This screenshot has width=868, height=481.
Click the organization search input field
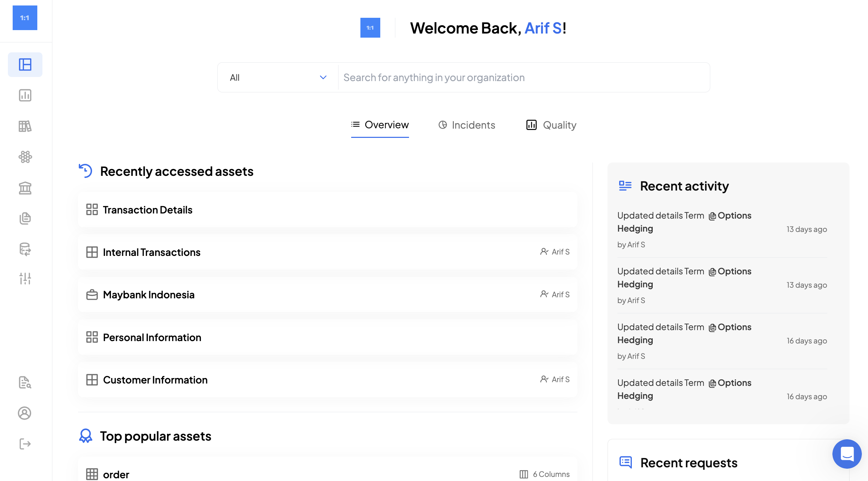[524, 77]
